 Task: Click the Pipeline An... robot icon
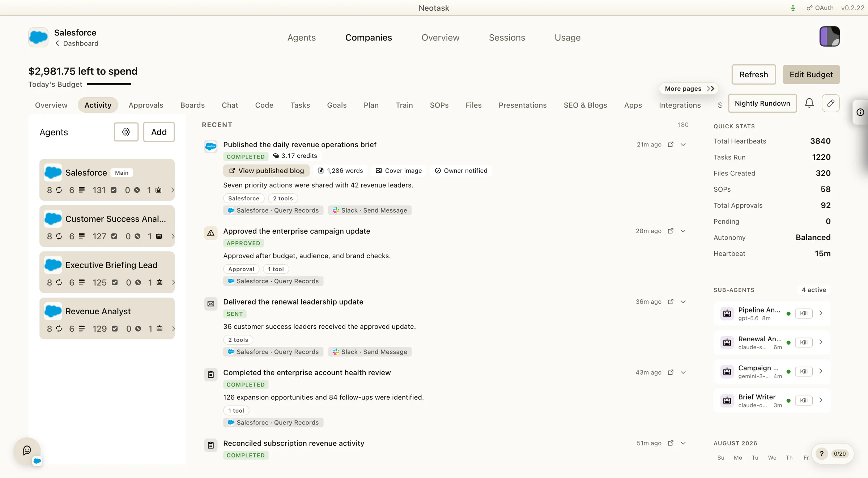point(727,314)
